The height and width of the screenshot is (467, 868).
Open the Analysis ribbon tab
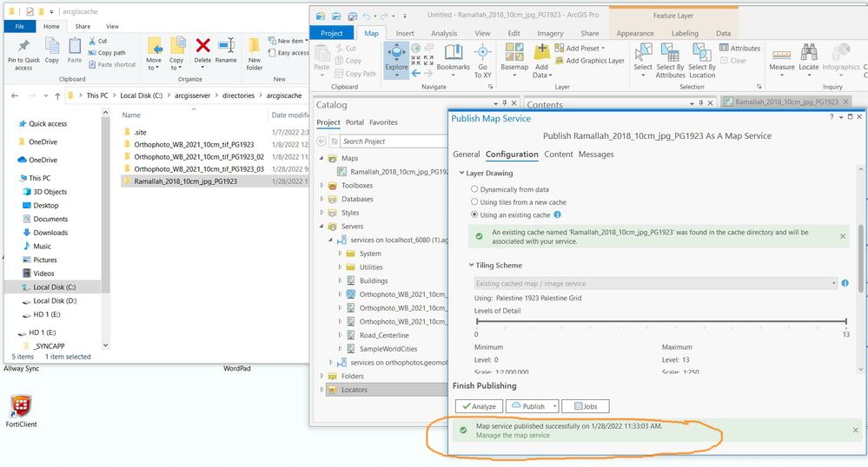point(444,33)
